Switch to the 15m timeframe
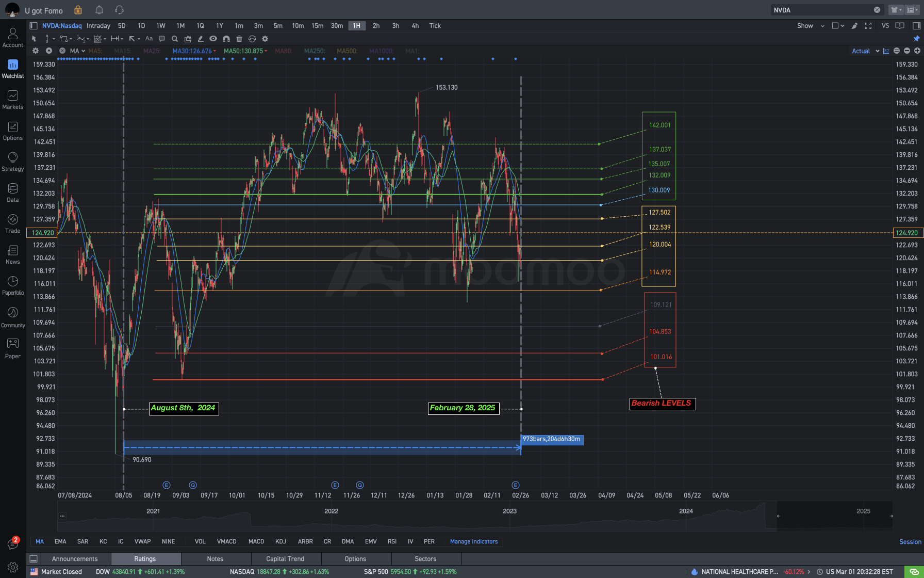This screenshot has width=924, height=578. pyautogui.click(x=318, y=26)
